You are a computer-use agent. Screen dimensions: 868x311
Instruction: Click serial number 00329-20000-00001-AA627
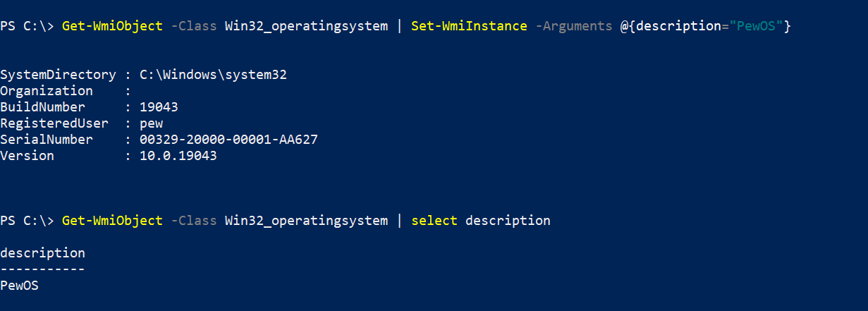click(x=228, y=140)
